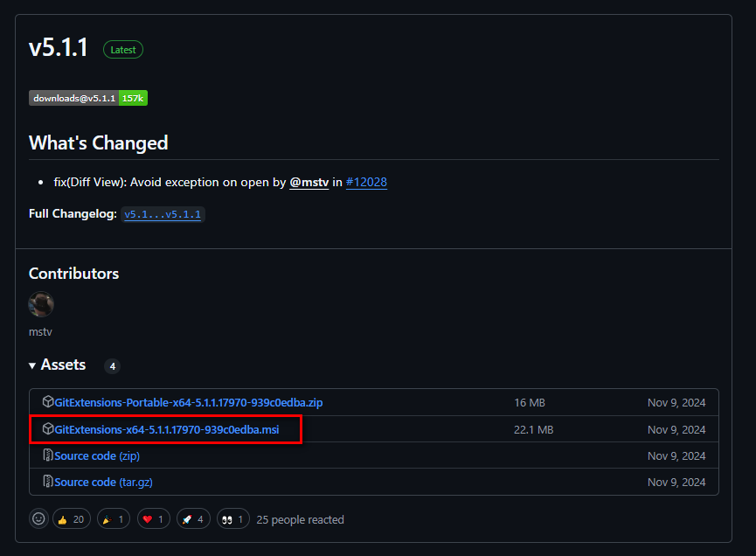Click the mstv contributor avatar
756x556 pixels.
41,304
